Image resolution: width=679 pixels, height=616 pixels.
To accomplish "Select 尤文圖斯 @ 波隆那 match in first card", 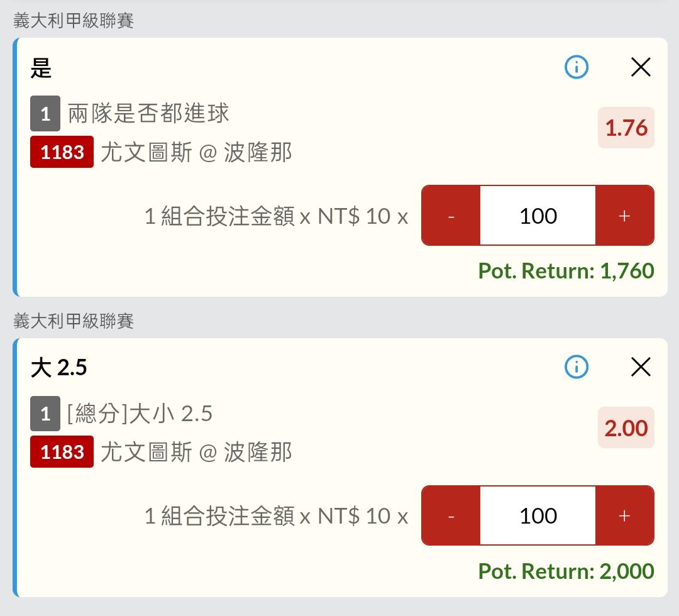I will (196, 152).
